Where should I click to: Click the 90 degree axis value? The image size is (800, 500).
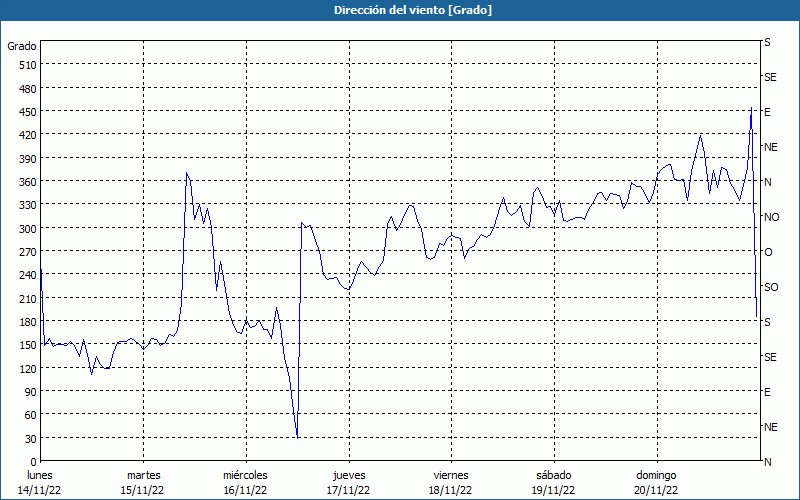[31, 392]
